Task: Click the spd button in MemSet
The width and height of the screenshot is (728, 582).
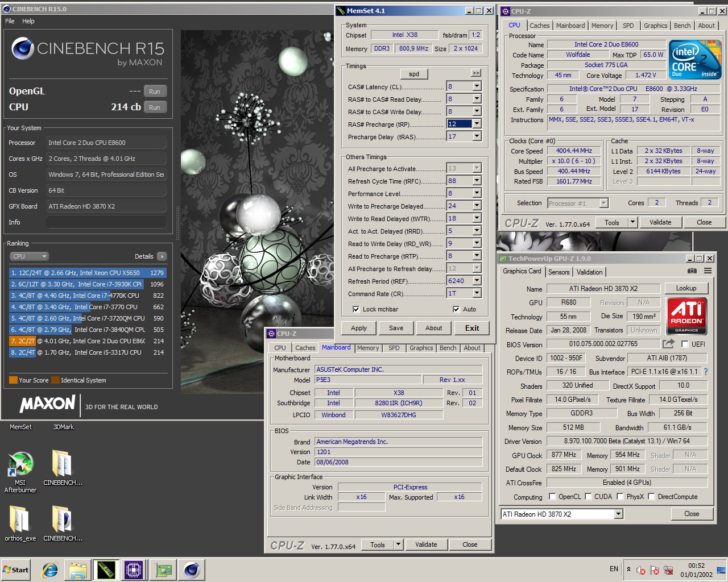Action: pyautogui.click(x=414, y=74)
